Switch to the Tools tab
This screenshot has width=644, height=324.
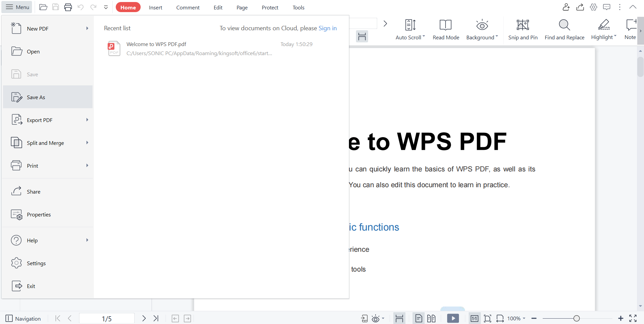(298, 7)
